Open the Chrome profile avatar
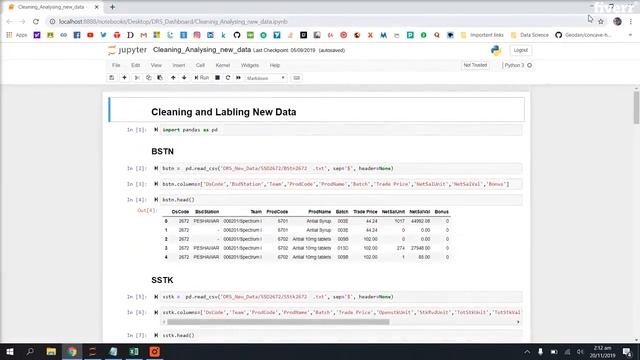Screen dimensions: 640x360 pyautogui.click(x=617, y=22)
